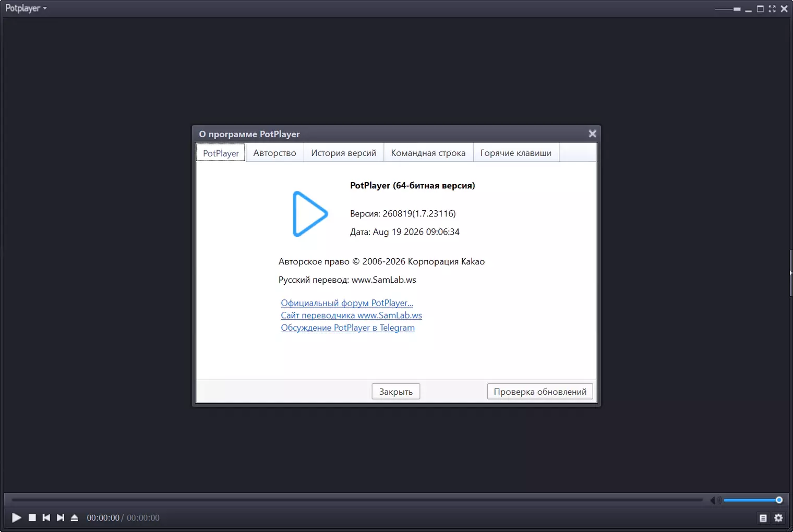Viewport: 793px width, 532px height.
Task: Click the stop playback button
Action: [32, 517]
